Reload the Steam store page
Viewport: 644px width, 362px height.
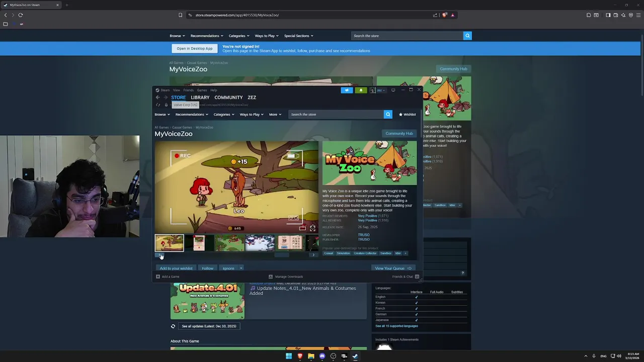(x=158, y=105)
